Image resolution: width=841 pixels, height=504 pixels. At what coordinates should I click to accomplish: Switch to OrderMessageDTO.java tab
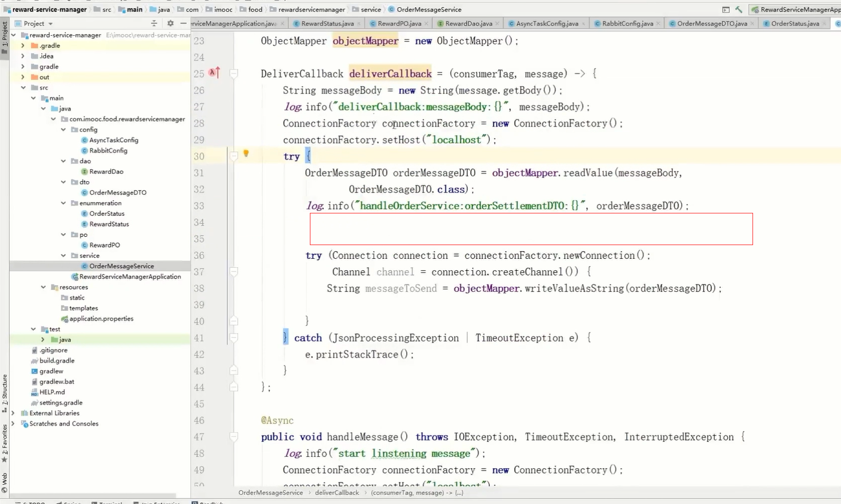(712, 23)
